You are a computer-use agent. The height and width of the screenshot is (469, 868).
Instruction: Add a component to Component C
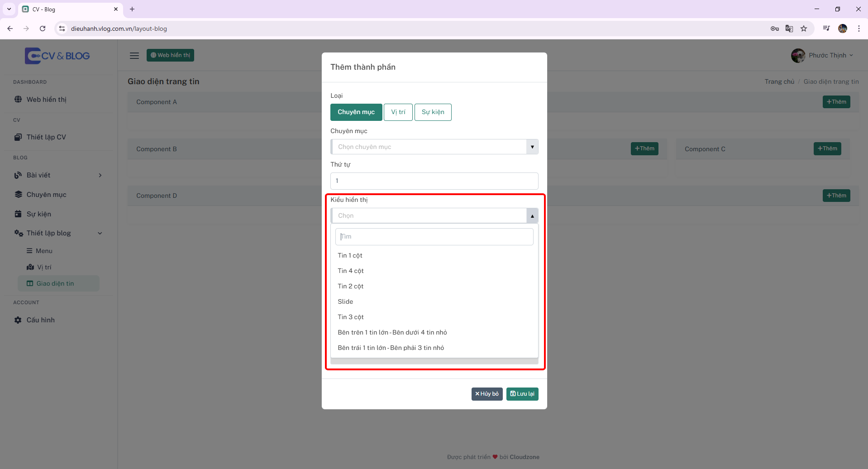coord(827,148)
